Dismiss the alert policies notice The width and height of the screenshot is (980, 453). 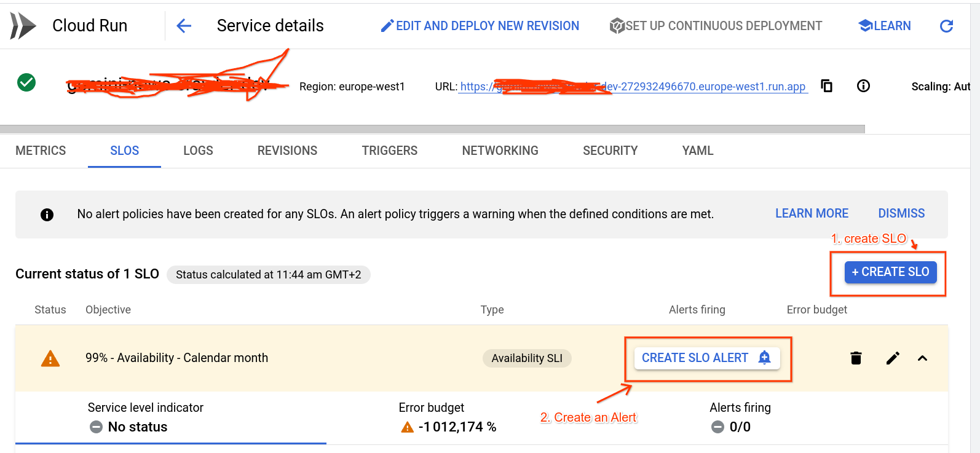(x=901, y=213)
